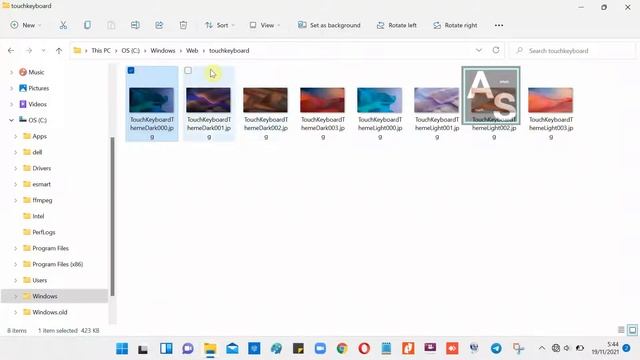The width and height of the screenshot is (640, 360).
Task: Expand the Apps folder node
Action: click(x=16, y=136)
